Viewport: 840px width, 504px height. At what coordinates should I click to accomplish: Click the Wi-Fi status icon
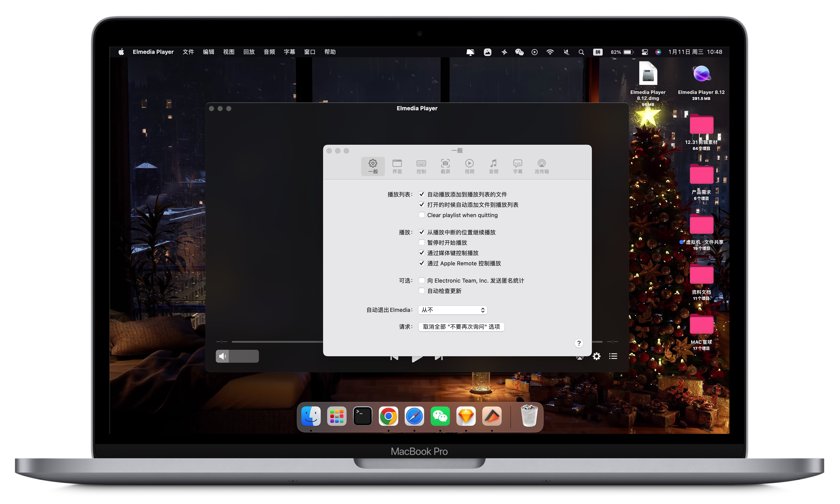[x=550, y=52]
